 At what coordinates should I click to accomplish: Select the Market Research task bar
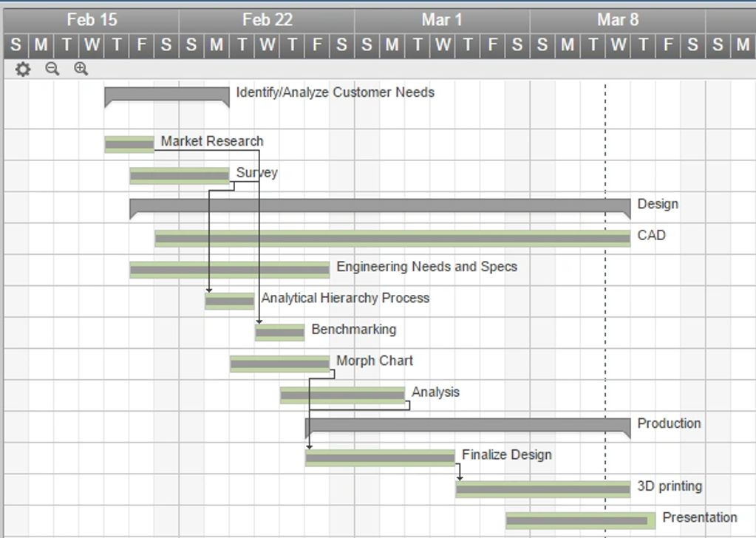(129, 144)
